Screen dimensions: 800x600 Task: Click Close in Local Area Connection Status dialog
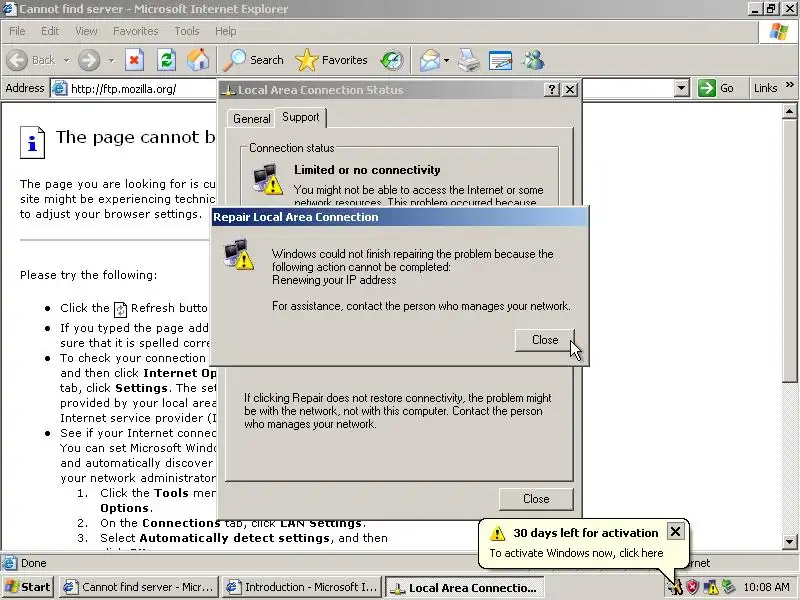pos(536,498)
